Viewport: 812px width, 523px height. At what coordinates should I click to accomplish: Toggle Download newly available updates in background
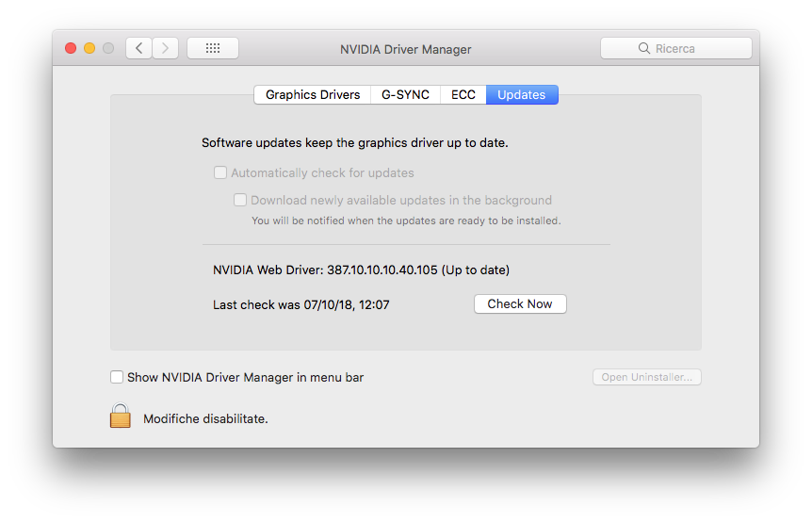(240, 200)
